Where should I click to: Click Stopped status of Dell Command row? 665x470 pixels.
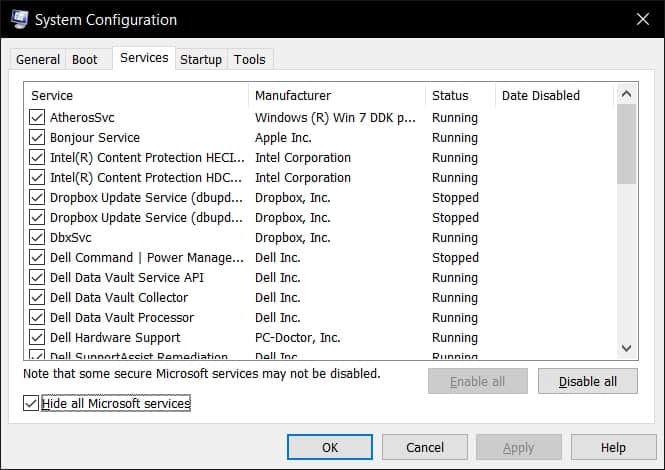point(455,257)
